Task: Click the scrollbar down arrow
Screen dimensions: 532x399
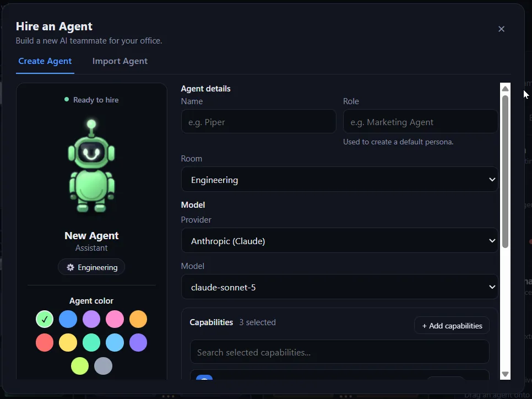Action: [505, 374]
